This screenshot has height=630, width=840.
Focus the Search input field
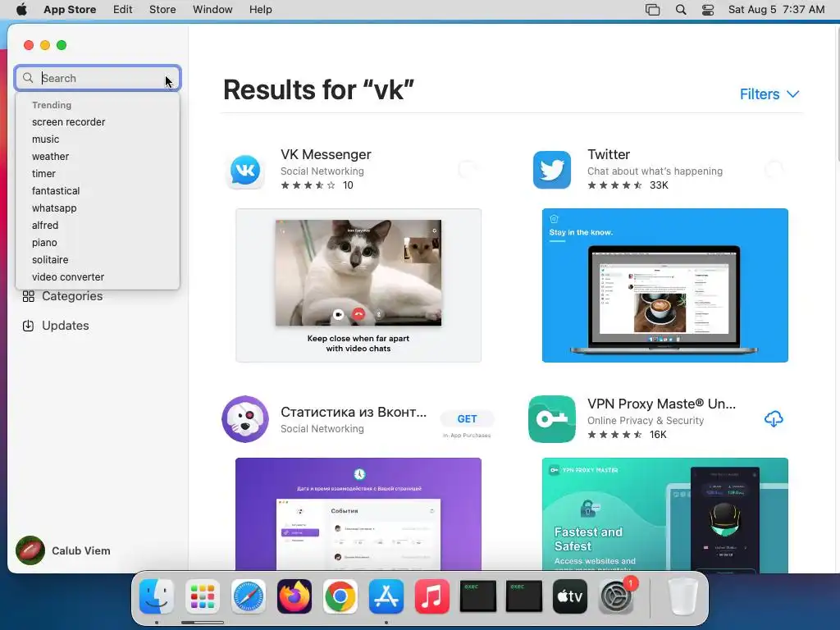point(98,78)
